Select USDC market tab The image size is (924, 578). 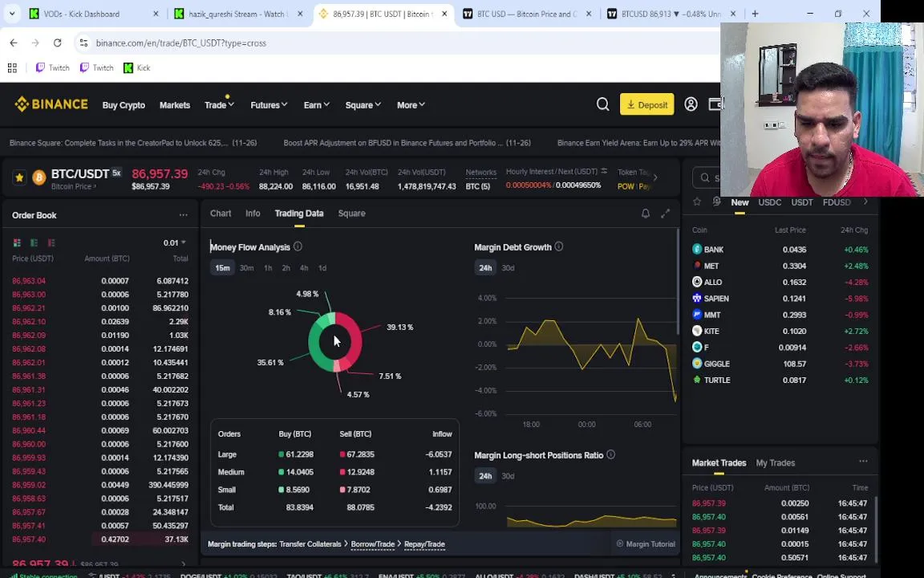(x=770, y=202)
